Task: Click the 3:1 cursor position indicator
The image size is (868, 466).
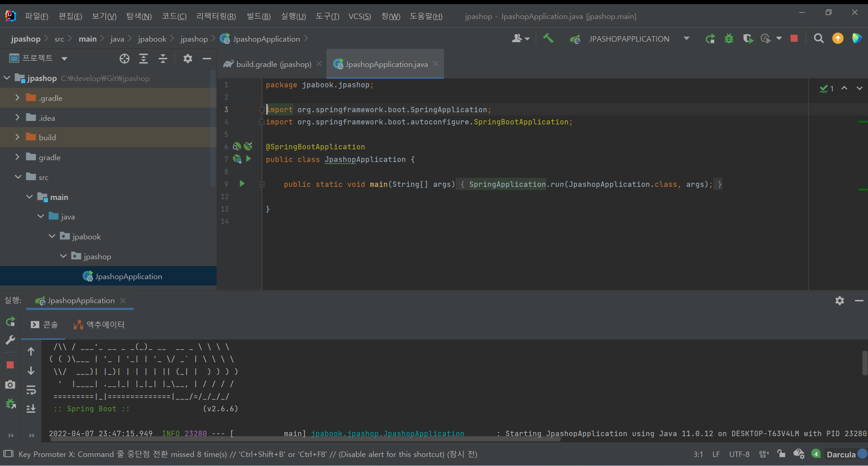Action: pyautogui.click(x=698, y=454)
